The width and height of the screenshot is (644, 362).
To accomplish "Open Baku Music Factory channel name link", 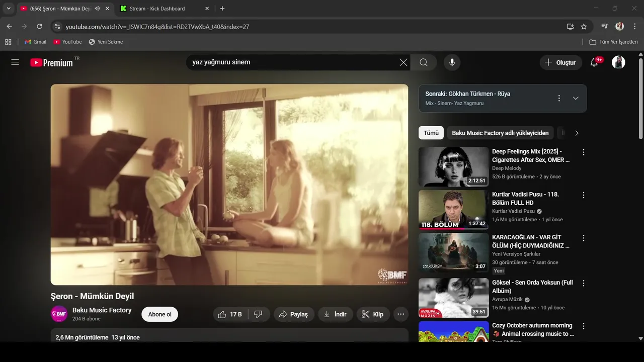I will pyautogui.click(x=102, y=310).
